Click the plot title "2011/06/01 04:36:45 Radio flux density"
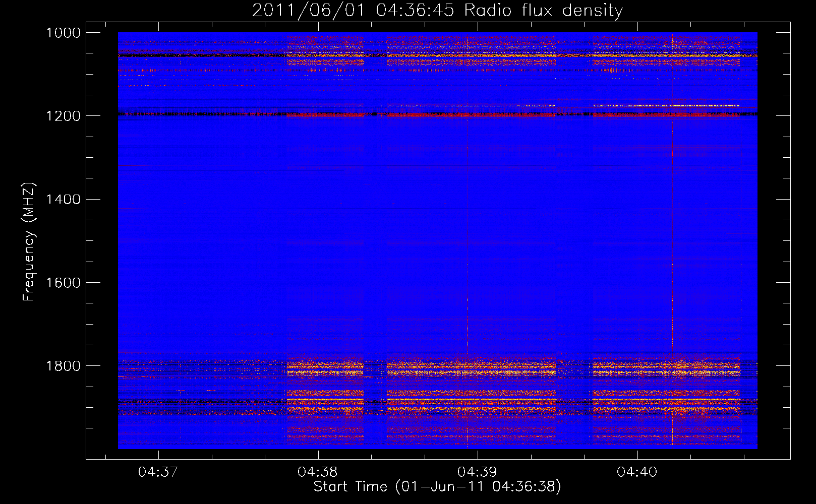816x504 pixels. [437, 11]
